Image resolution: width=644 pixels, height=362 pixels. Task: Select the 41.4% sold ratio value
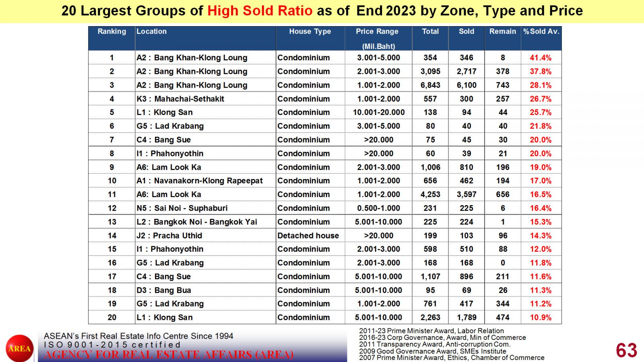541,58
